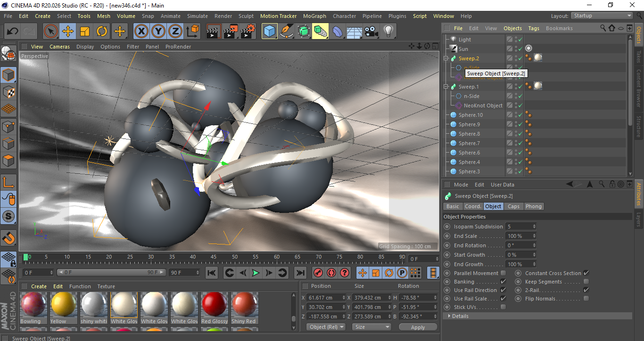Click Go to Start of animation
The width and height of the screenshot is (644, 341).
tap(212, 273)
